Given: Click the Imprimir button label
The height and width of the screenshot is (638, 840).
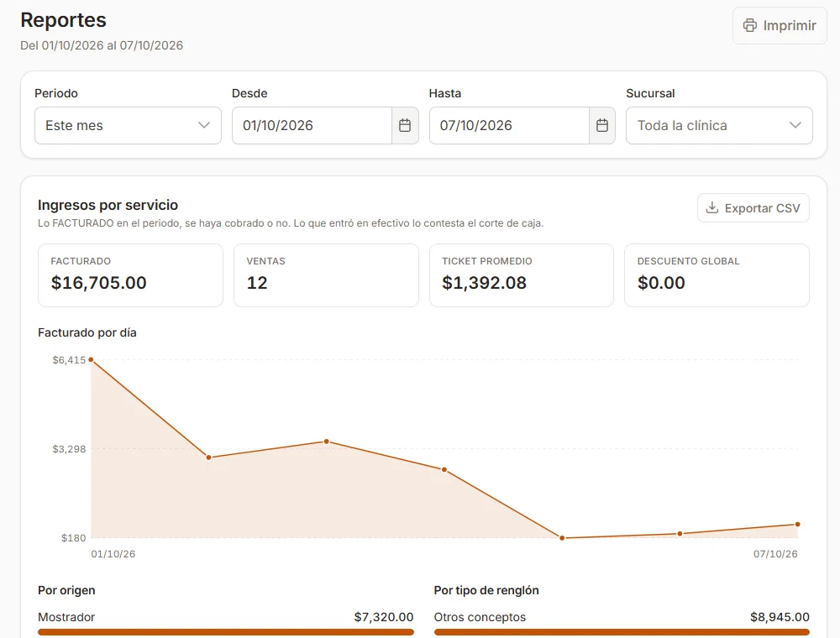Looking at the screenshot, I should pos(789,25).
